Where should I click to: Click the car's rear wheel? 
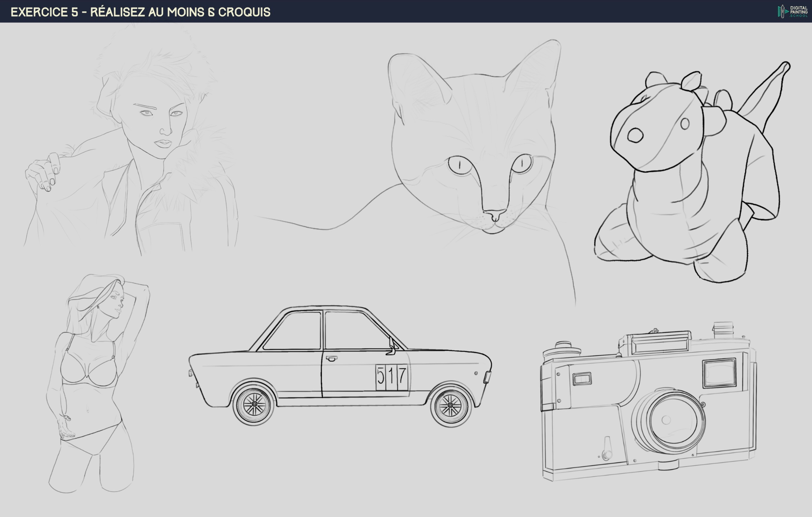[x=254, y=404]
